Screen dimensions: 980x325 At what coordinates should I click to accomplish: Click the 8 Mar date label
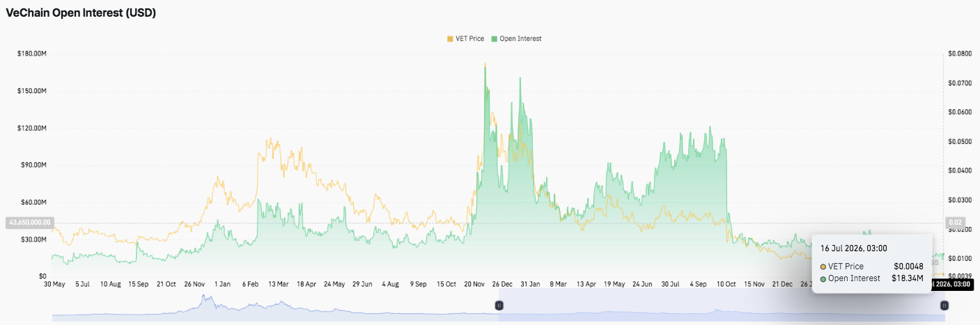pos(559,284)
